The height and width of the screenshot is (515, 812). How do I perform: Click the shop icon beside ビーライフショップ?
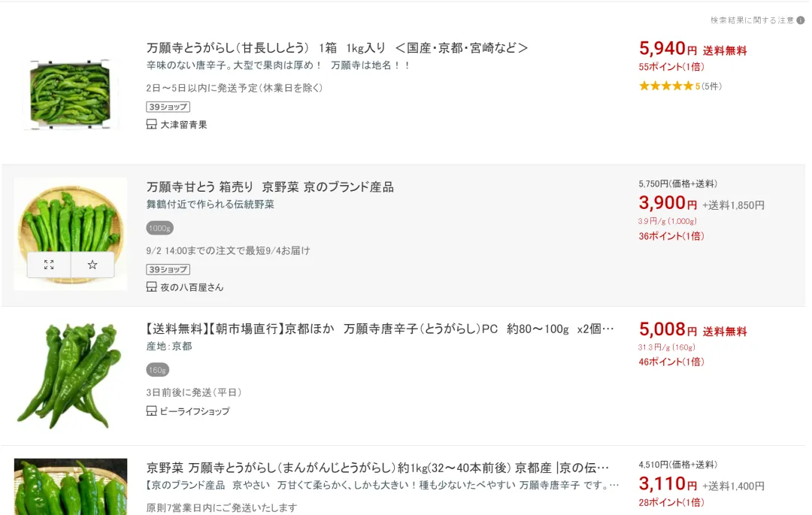tap(151, 411)
